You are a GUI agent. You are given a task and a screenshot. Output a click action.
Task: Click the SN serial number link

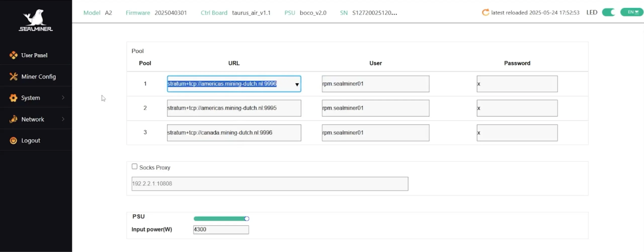point(375,13)
